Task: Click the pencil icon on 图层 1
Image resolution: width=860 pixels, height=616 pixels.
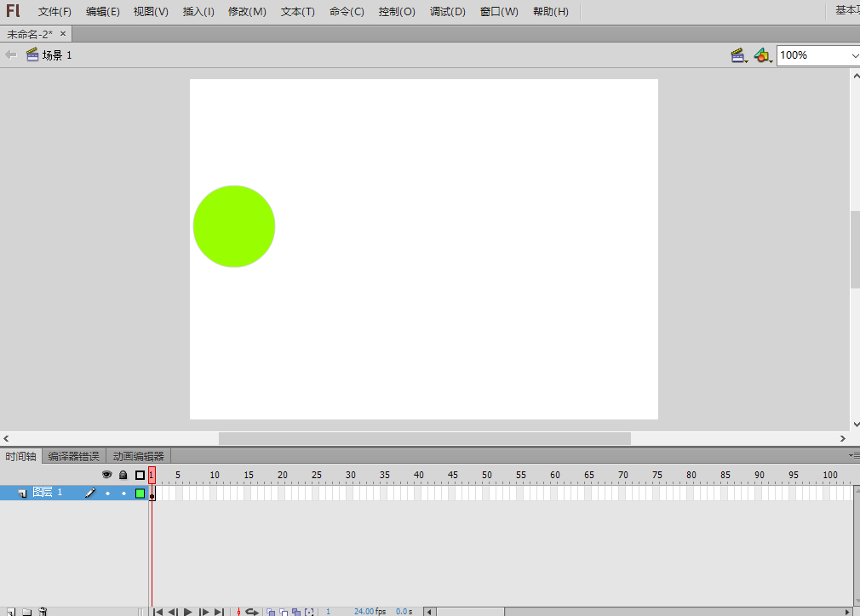Action: [90, 493]
